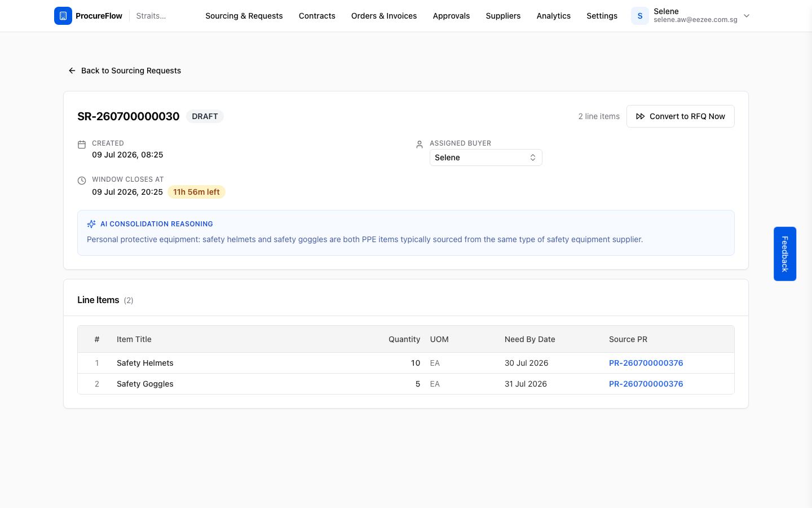Click Convert to RFQ Now button
This screenshot has width=812, height=508.
click(x=681, y=116)
